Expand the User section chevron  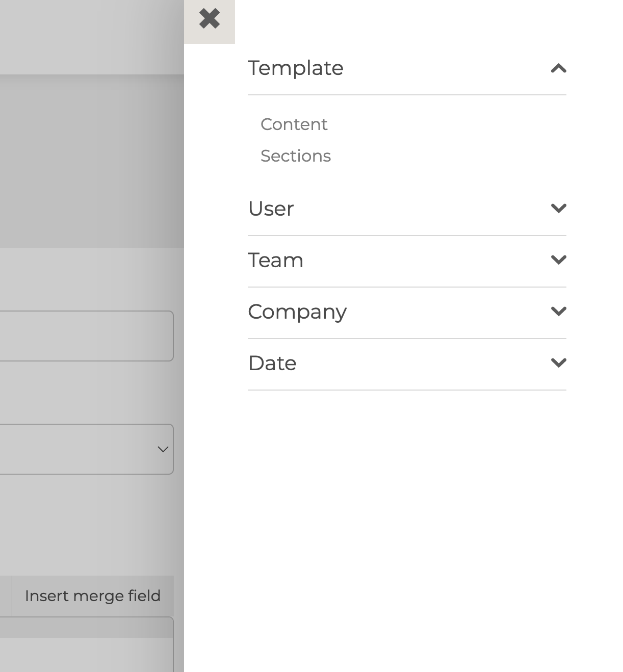pyautogui.click(x=558, y=208)
